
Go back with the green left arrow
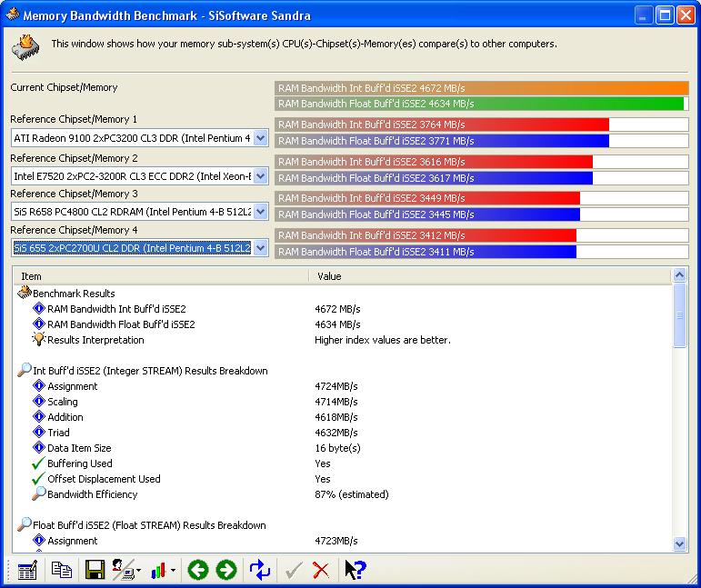[198, 570]
